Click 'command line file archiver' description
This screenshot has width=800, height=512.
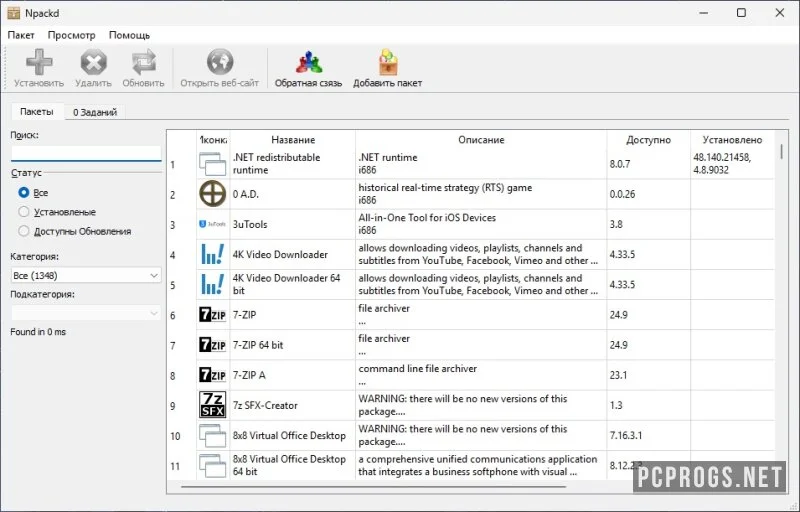click(x=417, y=369)
